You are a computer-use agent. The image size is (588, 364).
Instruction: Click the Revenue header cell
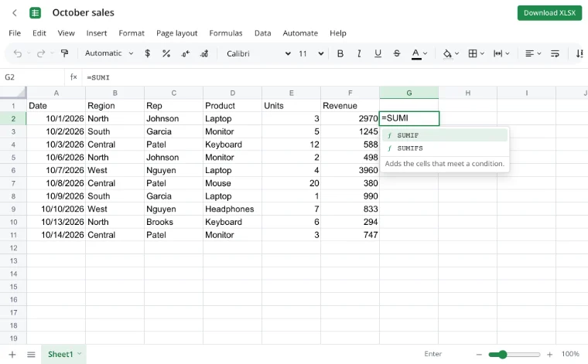coord(350,106)
